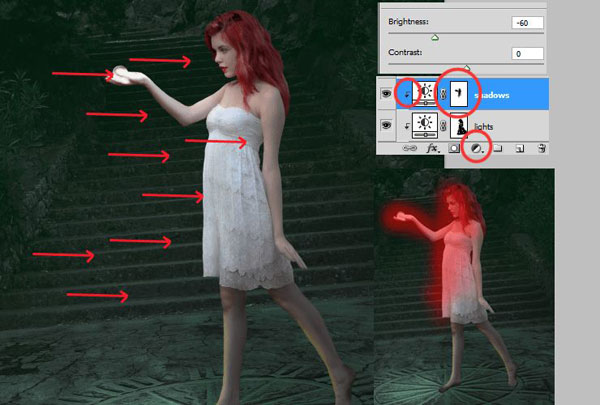Image resolution: width=600 pixels, height=405 pixels.
Task: Click the Contrast label
Action: 405,52
